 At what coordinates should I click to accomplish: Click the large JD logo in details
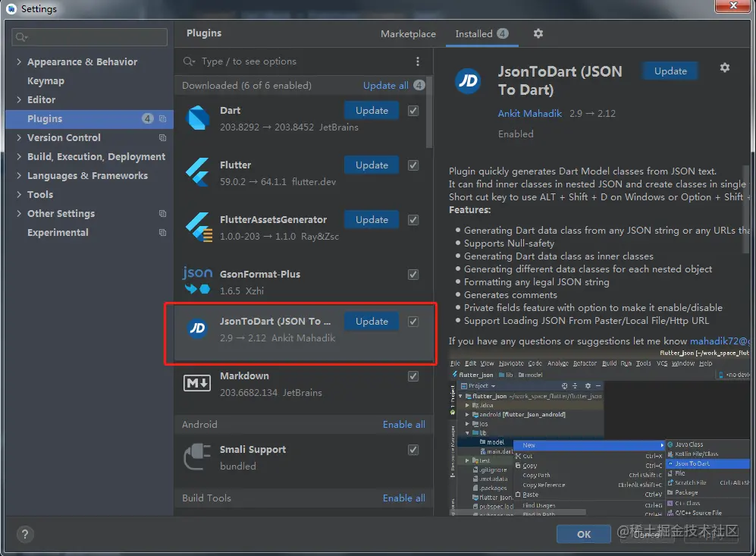click(x=468, y=80)
